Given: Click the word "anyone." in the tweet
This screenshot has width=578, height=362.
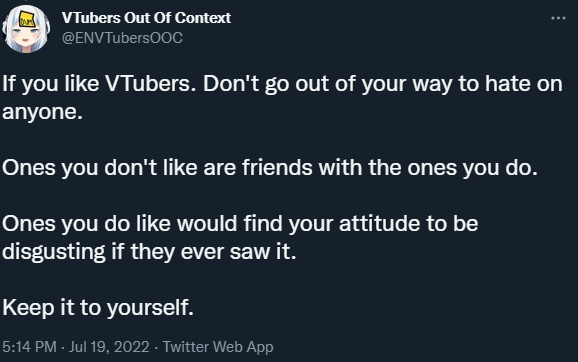Looking at the screenshot, I should tap(42, 112).
